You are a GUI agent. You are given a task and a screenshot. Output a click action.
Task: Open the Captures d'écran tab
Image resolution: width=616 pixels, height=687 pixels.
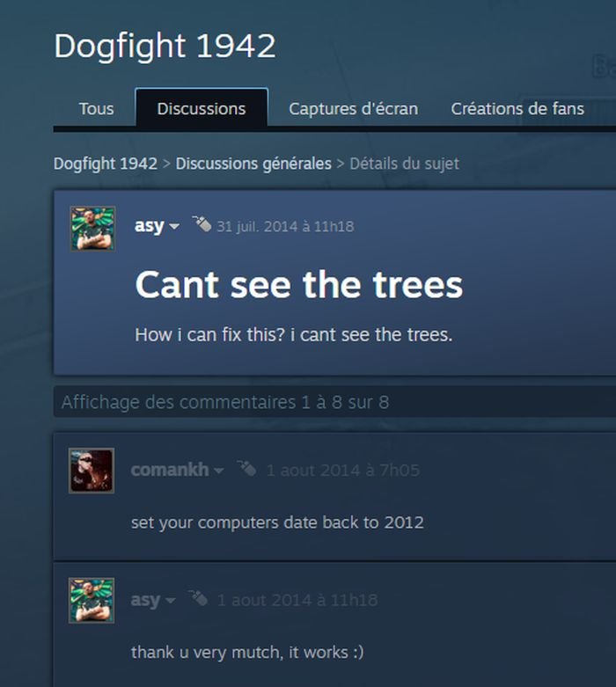click(x=354, y=109)
